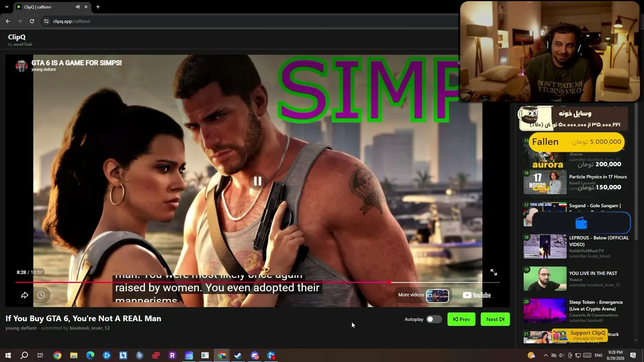The width and height of the screenshot is (644, 362).
Task: Select the Particle Physics in 17 Hours queue item
Action: (x=575, y=182)
